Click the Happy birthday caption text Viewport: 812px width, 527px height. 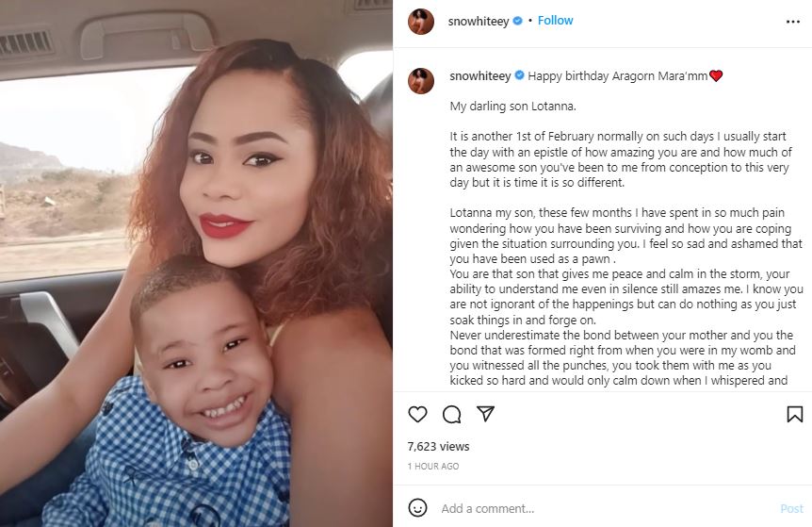tap(618, 76)
